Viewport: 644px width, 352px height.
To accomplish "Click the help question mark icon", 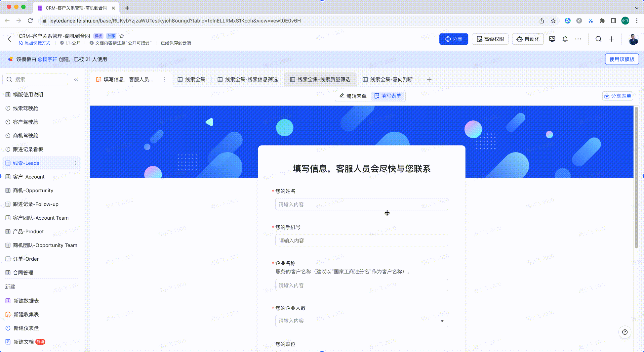I will click(624, 332).
